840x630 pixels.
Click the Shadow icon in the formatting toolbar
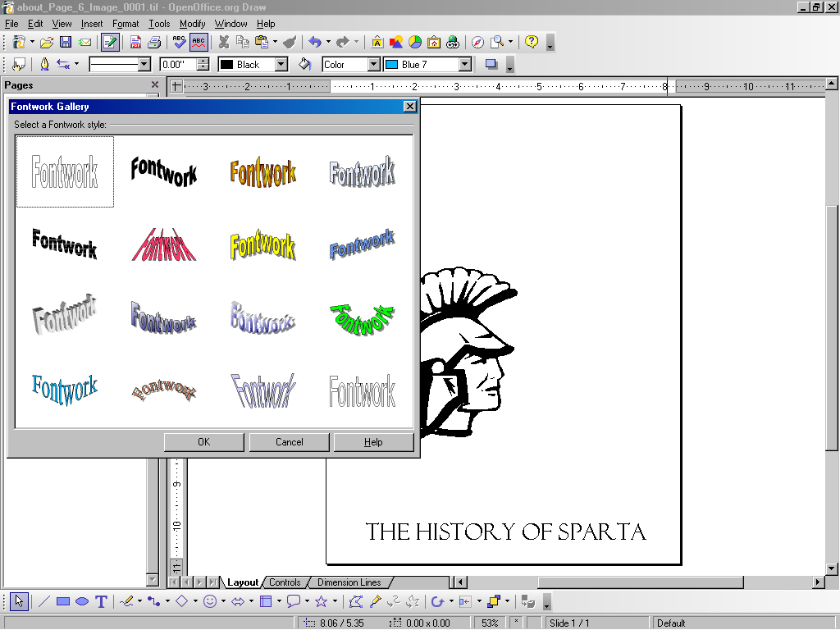click(491, 64)
